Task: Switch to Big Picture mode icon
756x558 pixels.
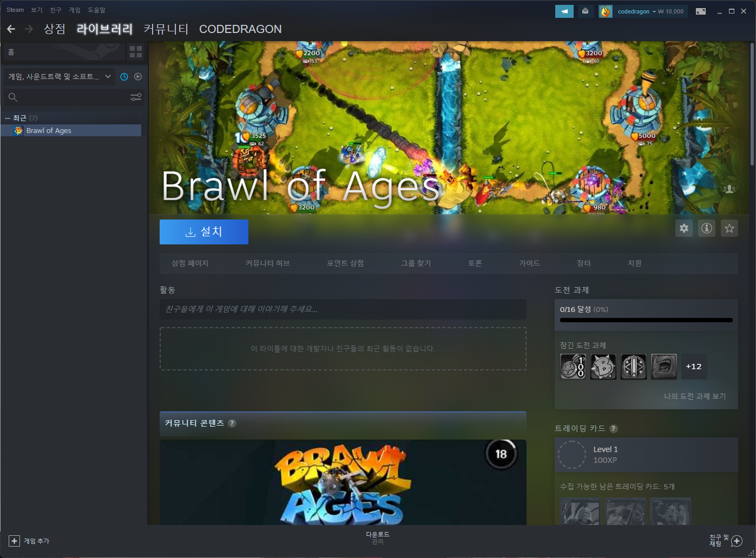Action: (701, 11)
